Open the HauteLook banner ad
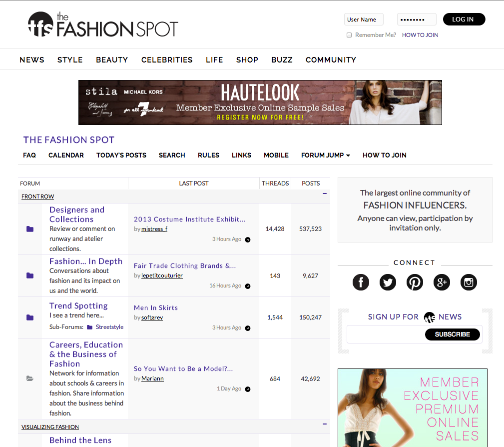The image size is (504, 447). click(260, 102)
